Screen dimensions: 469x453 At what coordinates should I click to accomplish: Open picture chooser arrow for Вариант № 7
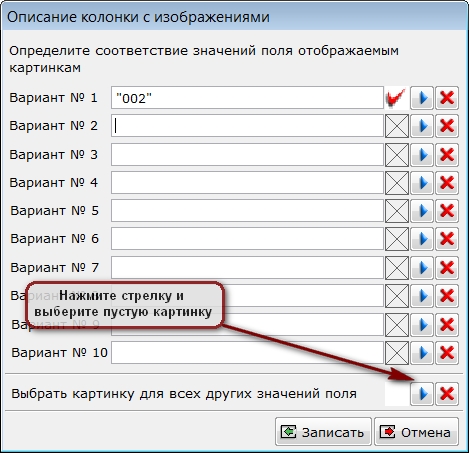pyautogui.click(x=422, y=268)
